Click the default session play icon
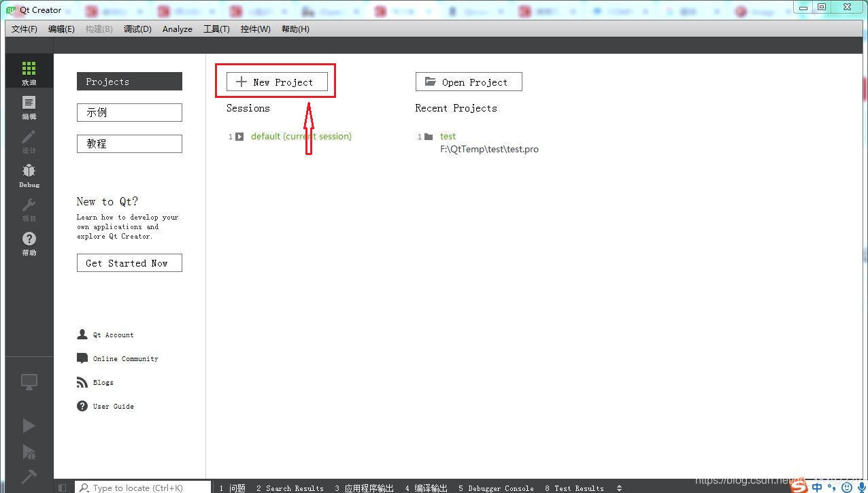This screenshot has width=868, height=493. (x=239, y=137)
